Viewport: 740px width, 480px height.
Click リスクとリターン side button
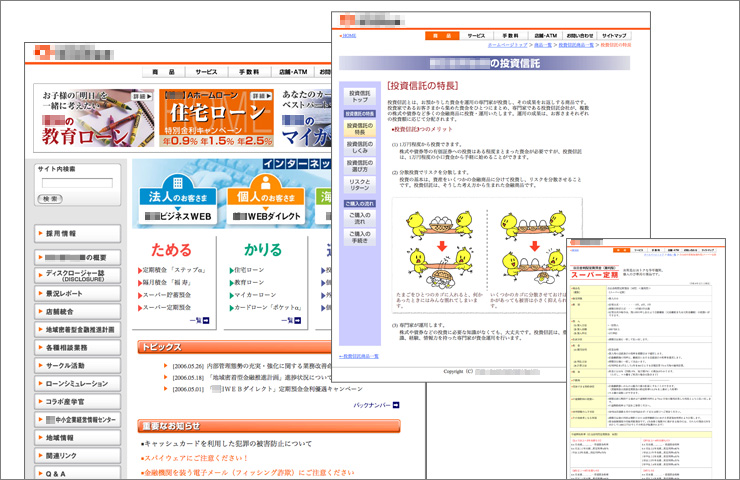360,185
